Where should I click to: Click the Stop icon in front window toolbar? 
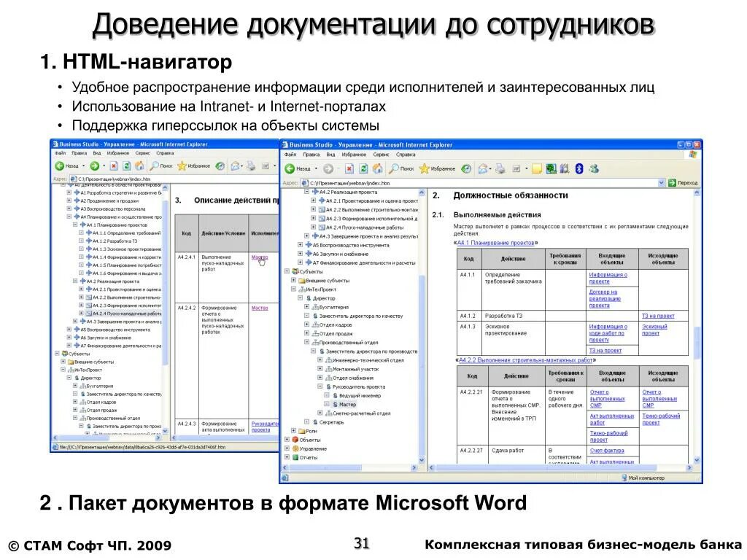click(x=349, y=168)
